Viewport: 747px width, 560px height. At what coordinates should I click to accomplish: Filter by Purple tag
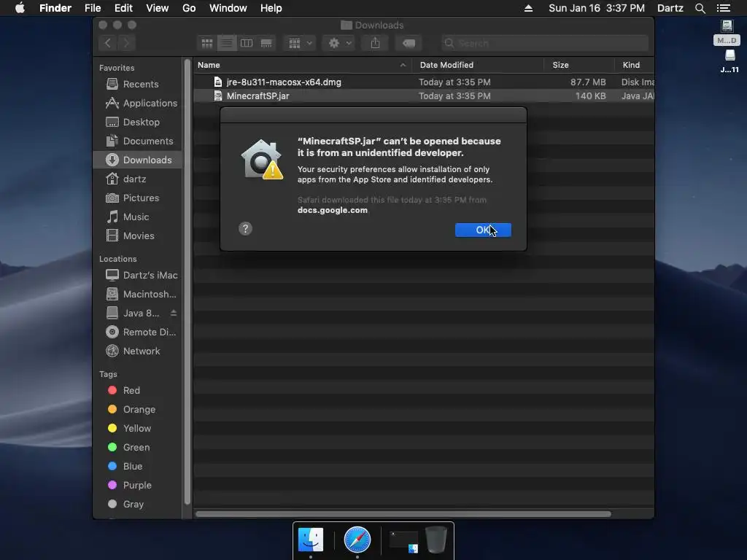(138, 485)
